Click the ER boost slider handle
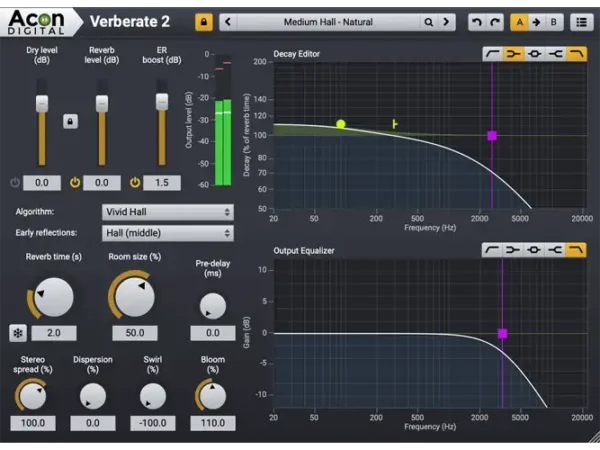 coord(162,101)
